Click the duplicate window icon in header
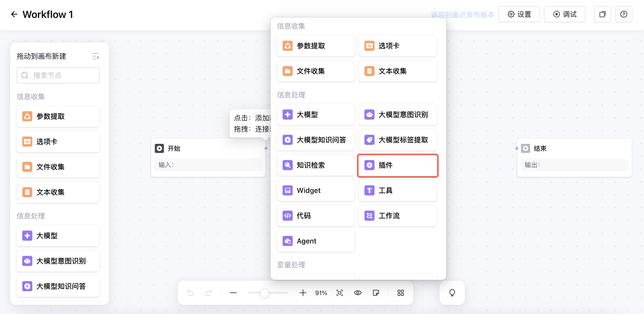 (x=602, y=14)
